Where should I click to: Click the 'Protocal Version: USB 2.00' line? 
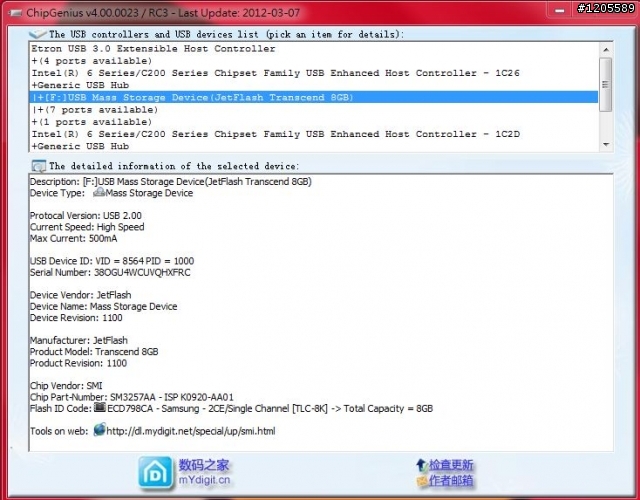pyautogui.click(x=86, y=216)
